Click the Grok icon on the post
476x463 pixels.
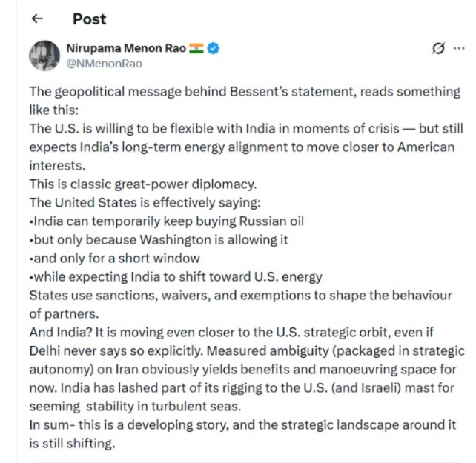438,49
